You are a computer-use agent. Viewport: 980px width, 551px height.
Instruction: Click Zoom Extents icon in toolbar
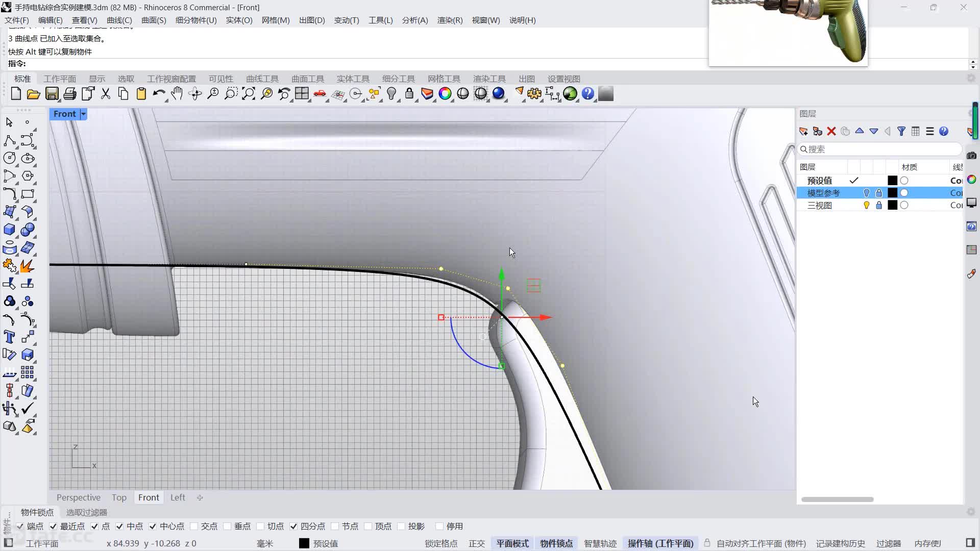click(x=249, y=94)
